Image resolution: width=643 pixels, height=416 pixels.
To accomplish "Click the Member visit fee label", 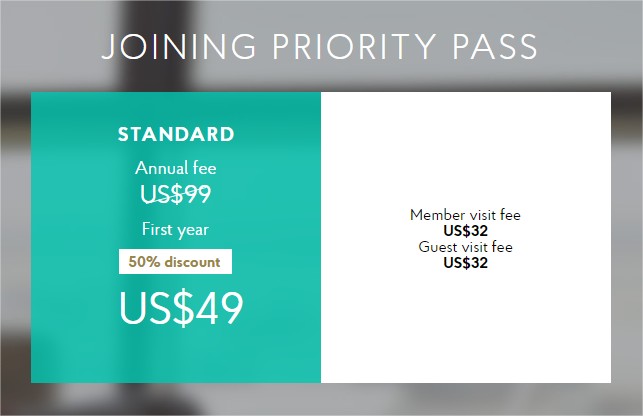I will (x=465, y=215).
